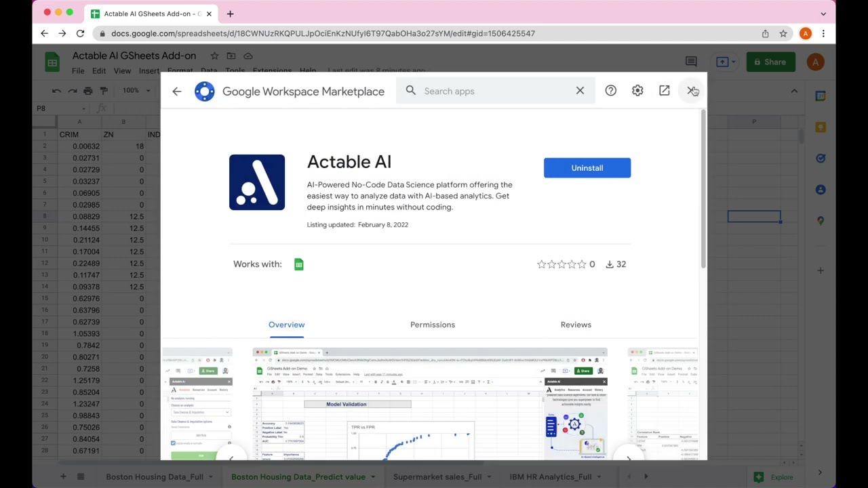Image resolution: width=868 pixels, height=488 pixels.
Task: Open a new browser tab
Action: [x=230, y=14]
